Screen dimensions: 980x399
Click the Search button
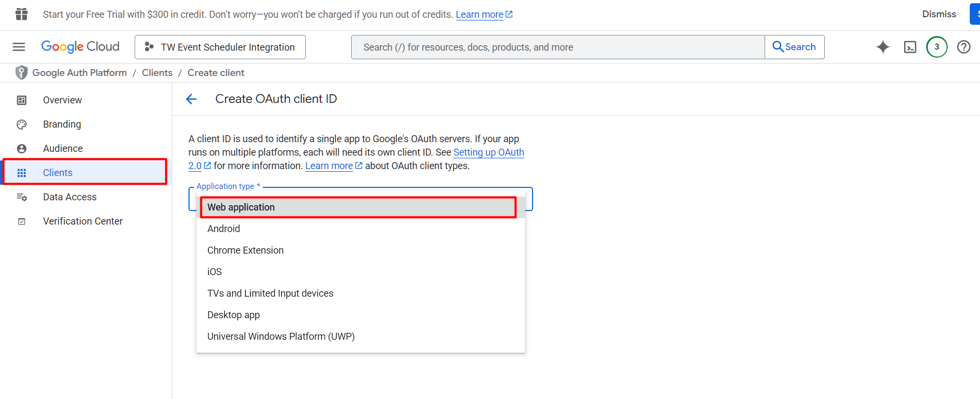(795, 47)
